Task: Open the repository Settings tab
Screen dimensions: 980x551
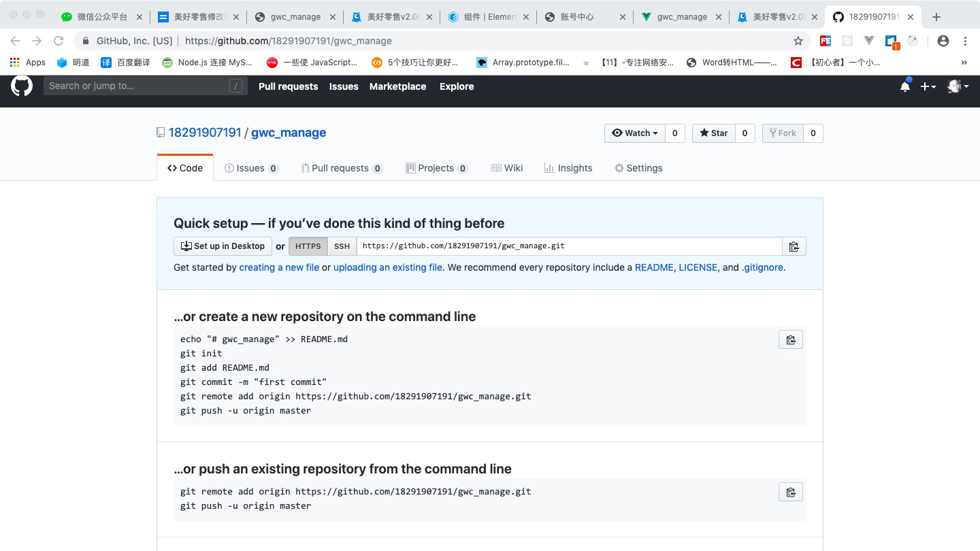Action: [638, 168]
